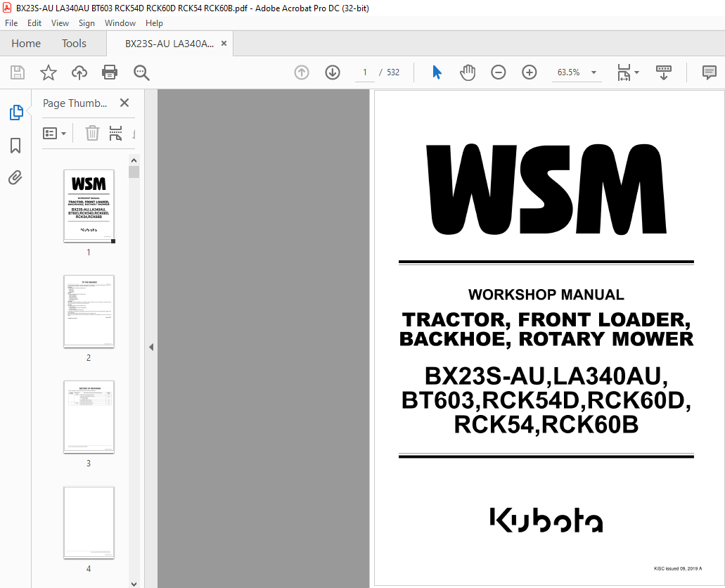Click the fit page width icon
Image resolution: width=725 pixels, height=588 pixels.
click(624, 72)
